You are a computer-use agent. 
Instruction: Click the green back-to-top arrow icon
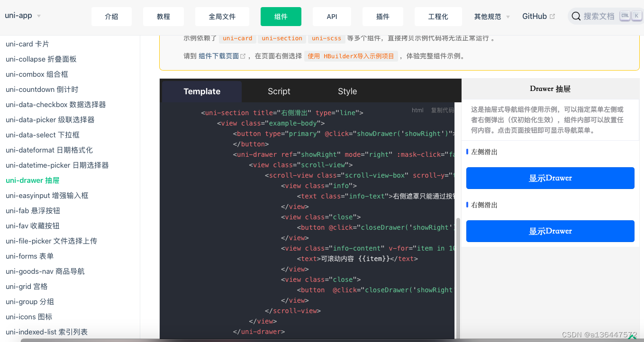(x=632, y=336)
